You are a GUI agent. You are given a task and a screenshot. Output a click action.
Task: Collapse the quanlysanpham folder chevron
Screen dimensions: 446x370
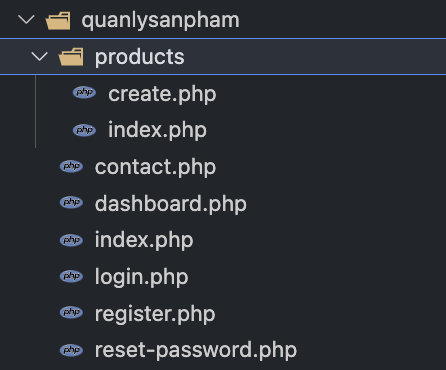(26, 20)
